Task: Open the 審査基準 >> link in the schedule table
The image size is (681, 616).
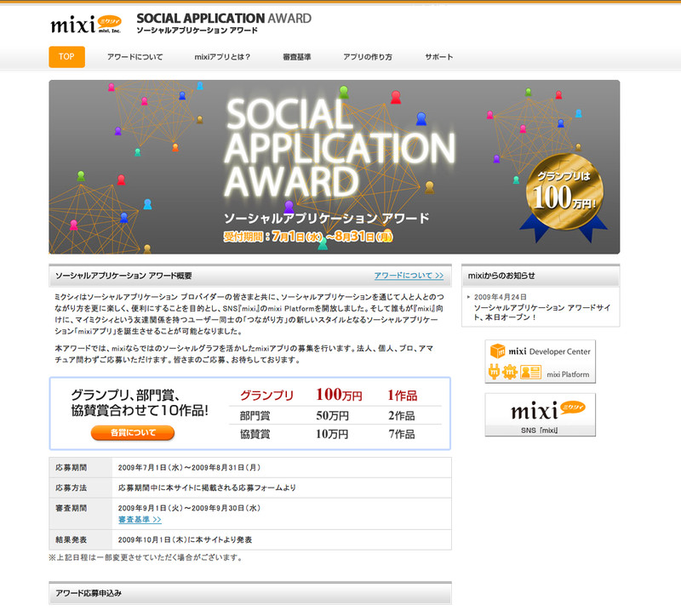Action: pyautogui.click(x=140, y=520)
